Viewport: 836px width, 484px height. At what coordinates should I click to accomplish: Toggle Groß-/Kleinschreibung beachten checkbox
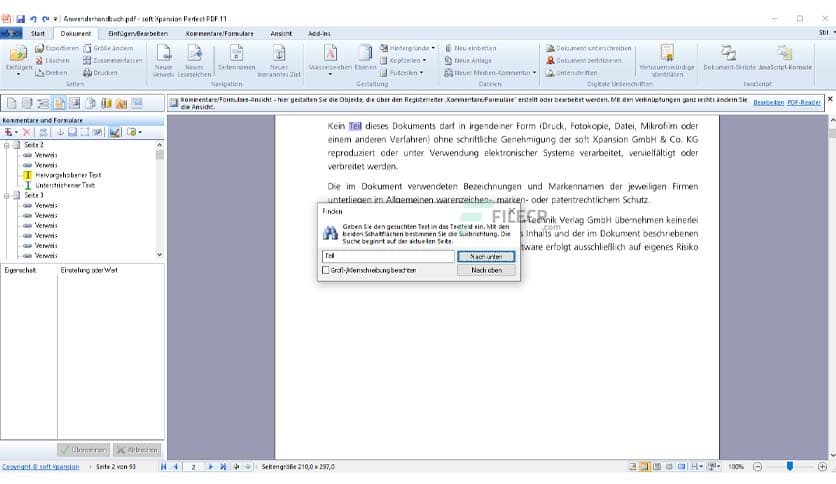pyautogui.click(x=326, y=270)
